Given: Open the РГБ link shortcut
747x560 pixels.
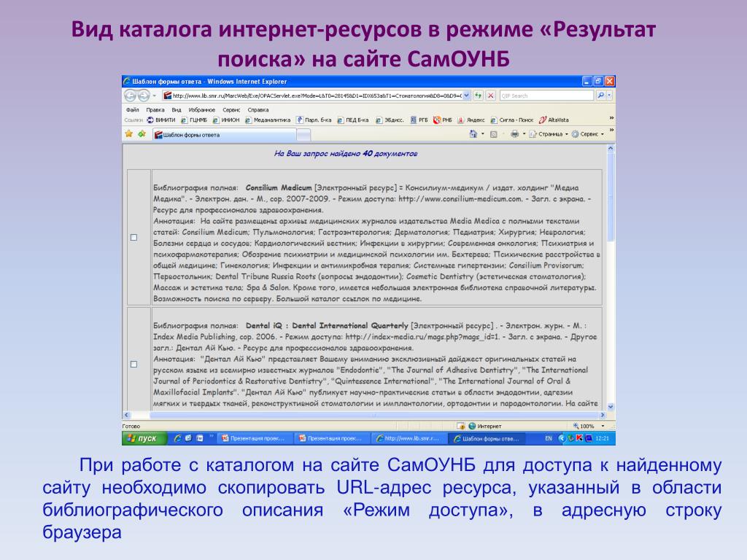Looking at the screenshot, I should (419, 120).
